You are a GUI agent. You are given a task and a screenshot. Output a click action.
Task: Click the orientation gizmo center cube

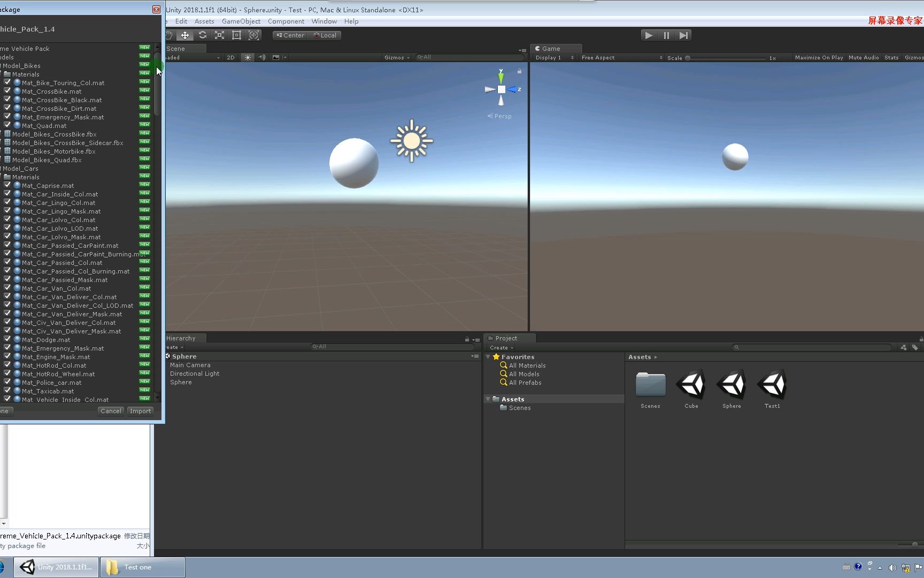(x=502, y=89)
